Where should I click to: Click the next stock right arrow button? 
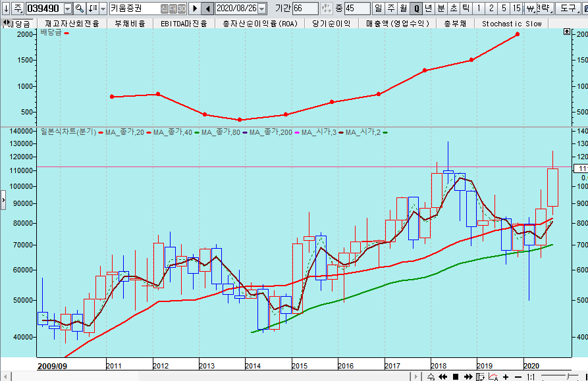(x=195, y=9)
